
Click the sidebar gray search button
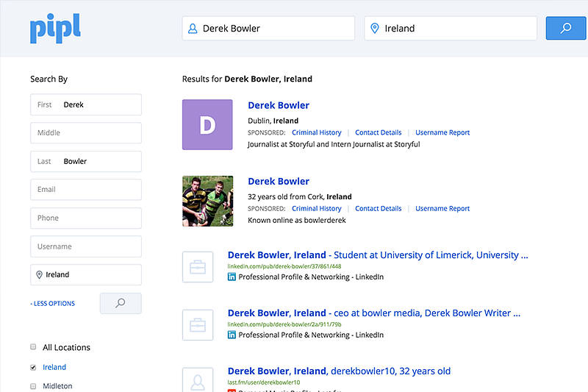pos(121,303)
